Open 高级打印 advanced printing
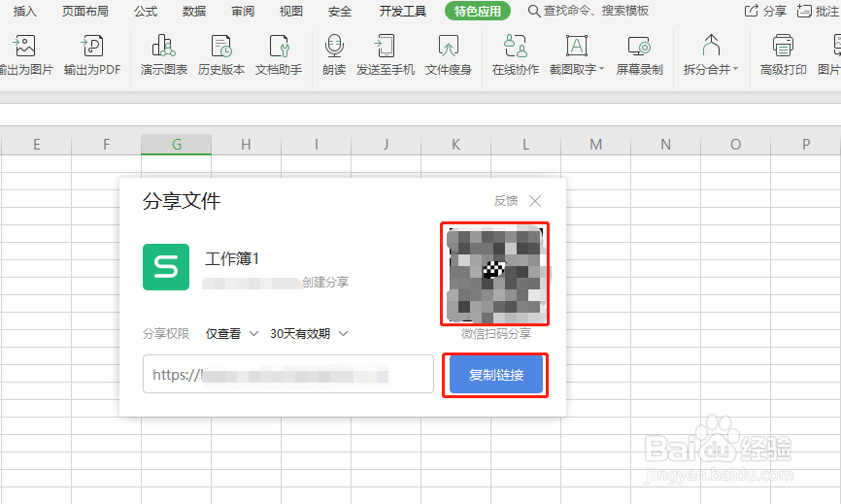 click(783, 54)
